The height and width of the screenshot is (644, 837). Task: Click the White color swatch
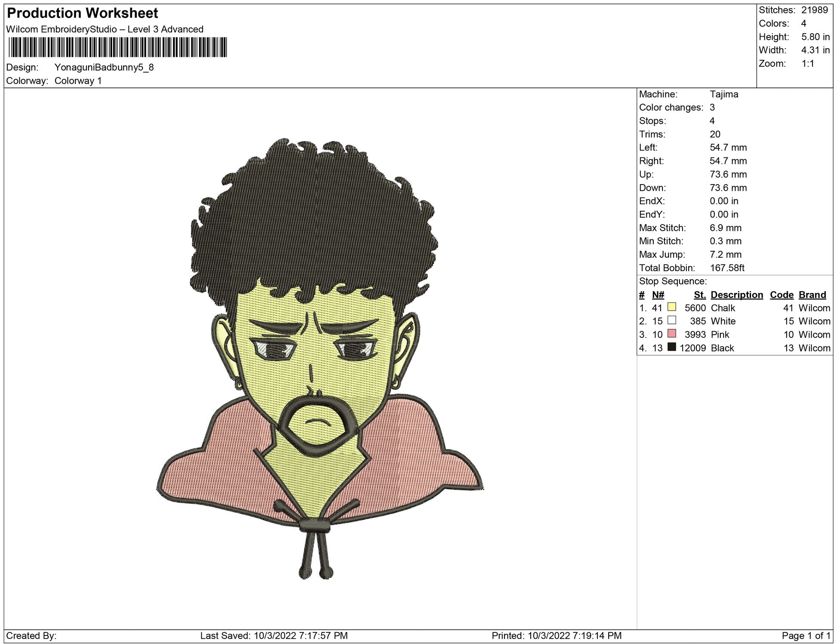click(671, 320)
